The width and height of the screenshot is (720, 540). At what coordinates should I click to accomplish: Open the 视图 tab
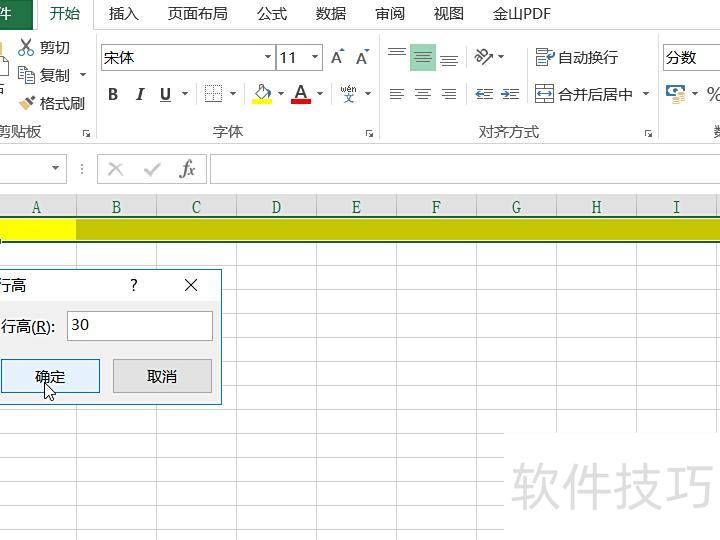coord(448,13)
